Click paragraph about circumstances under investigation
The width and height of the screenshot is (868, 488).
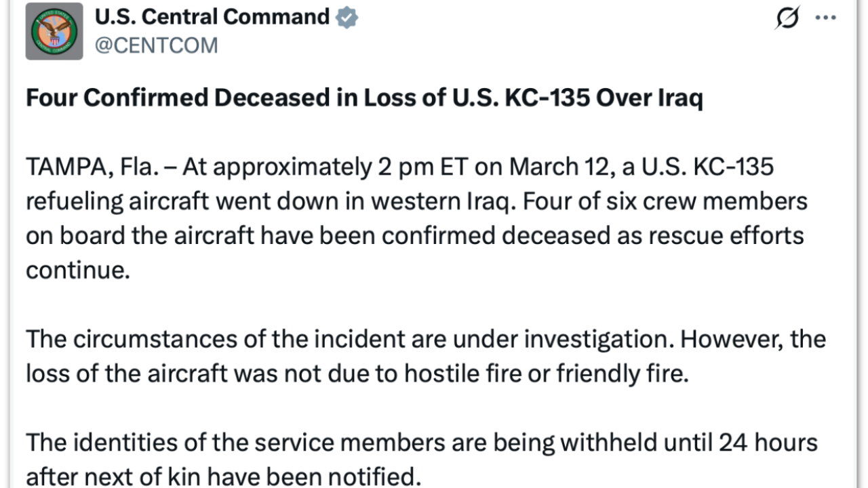[x=425, y=356]
